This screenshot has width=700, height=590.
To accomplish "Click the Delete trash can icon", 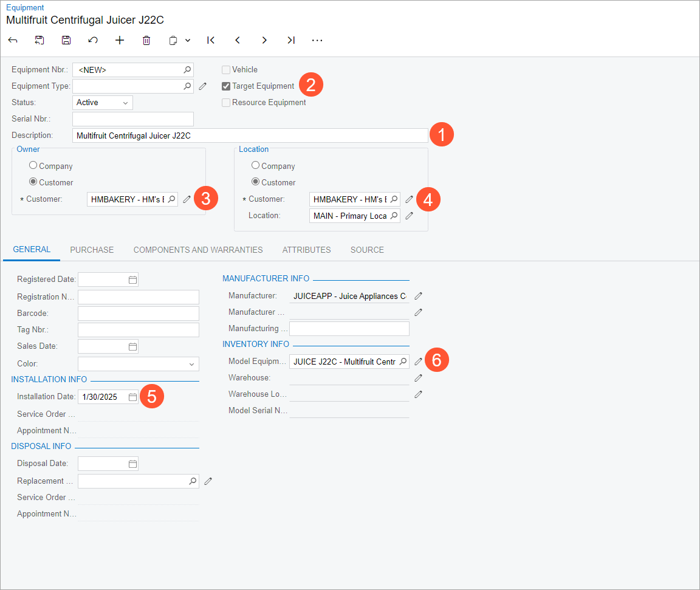I will 146,40.
